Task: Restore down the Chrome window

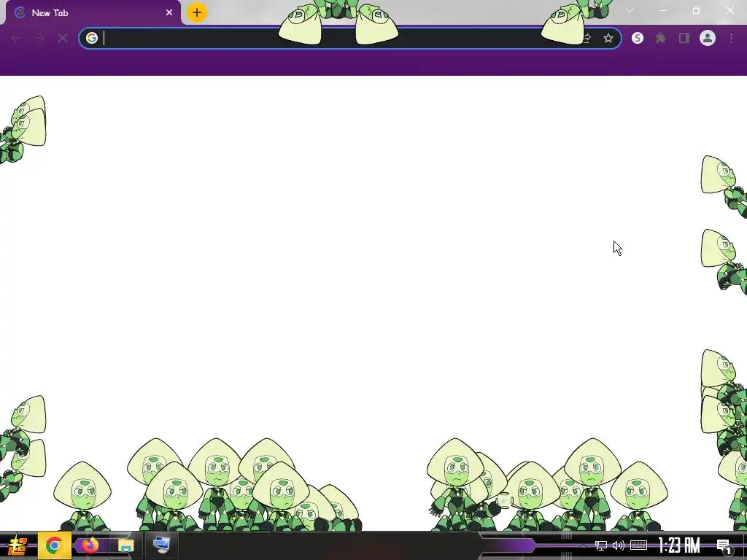Action: click(x=697, y=10)
